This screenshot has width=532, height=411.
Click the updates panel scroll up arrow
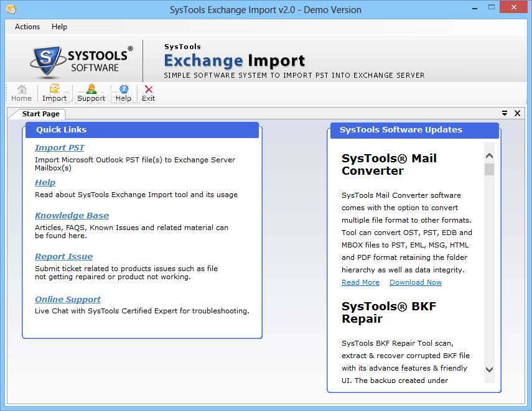pos(489,156)
